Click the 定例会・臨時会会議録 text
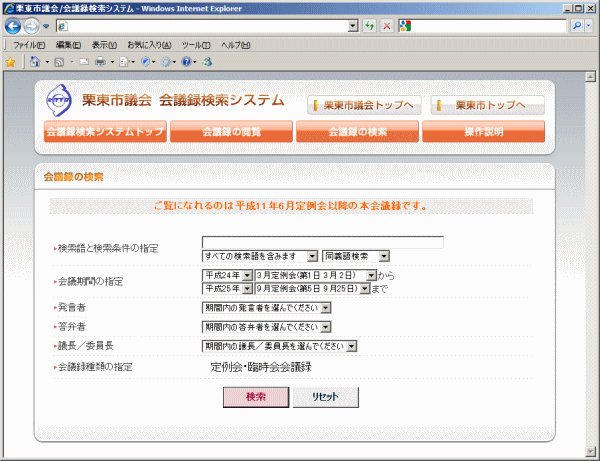The height and width of the screenshot is (461, 600). tap(261, 367)
